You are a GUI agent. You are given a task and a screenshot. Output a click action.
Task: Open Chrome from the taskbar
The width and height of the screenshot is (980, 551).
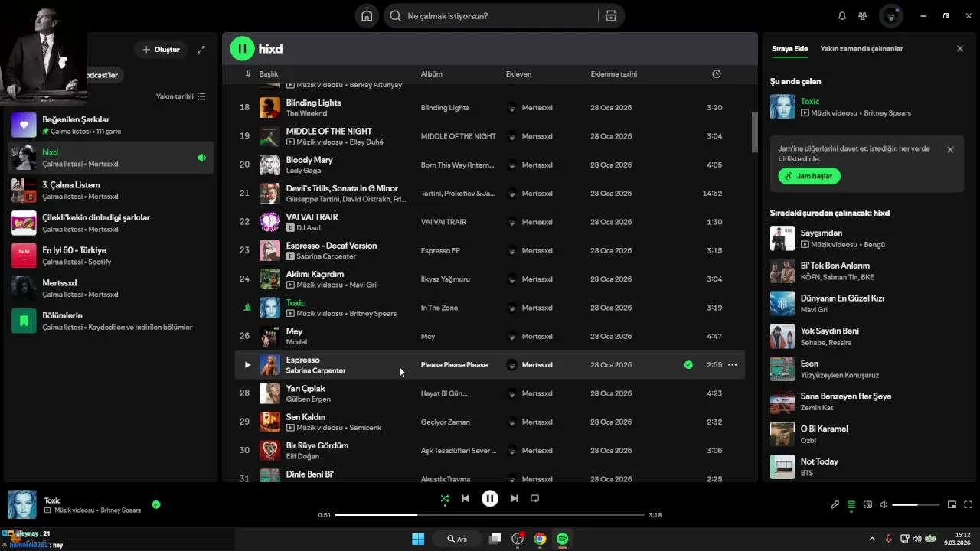540,539
